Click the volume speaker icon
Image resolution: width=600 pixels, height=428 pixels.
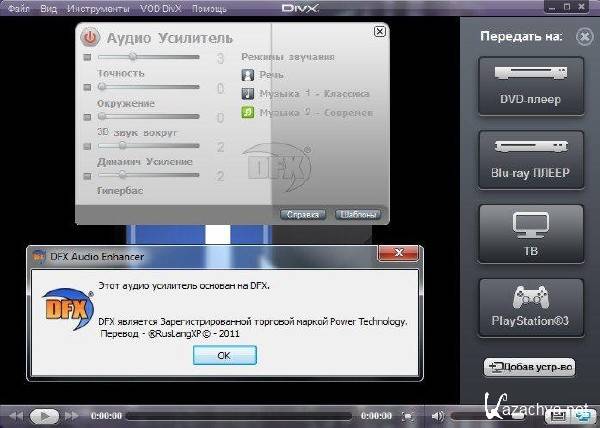click(437, 415)
